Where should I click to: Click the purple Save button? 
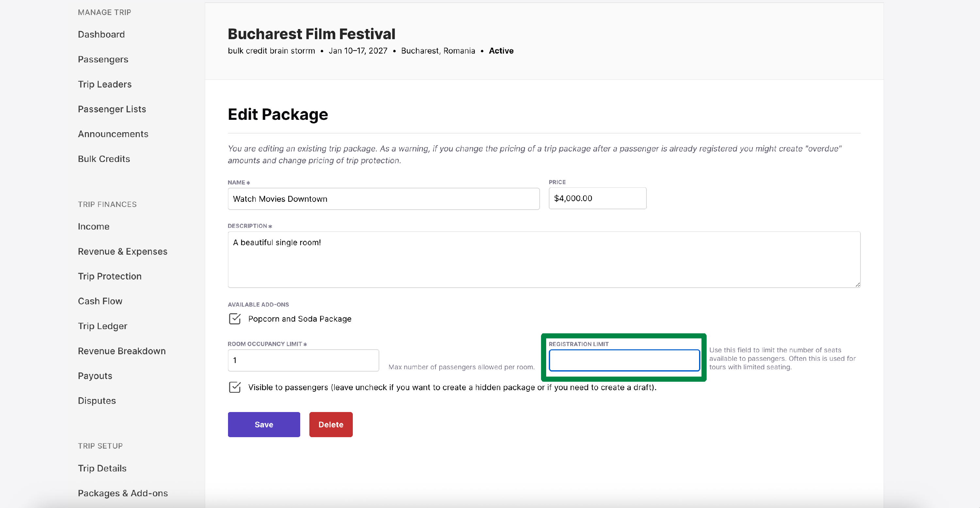pyautogui.click(x=264, y=424)
